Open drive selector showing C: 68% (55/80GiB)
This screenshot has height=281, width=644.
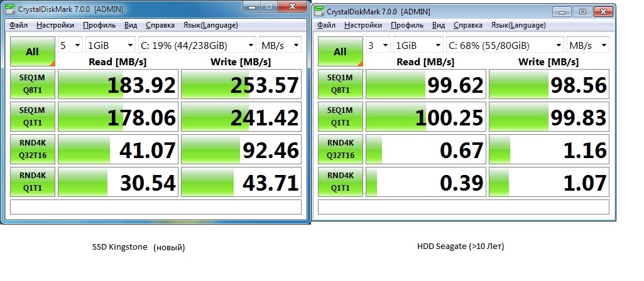click(505, 45)
